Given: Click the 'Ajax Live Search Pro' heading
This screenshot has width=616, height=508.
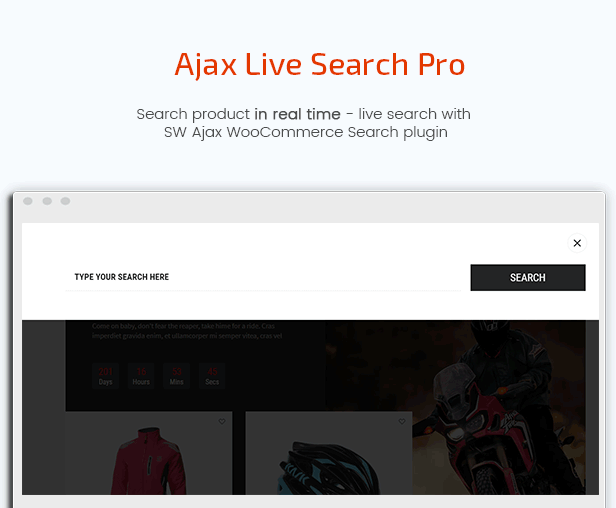Looking at the screenshot, I should point(320,64).
